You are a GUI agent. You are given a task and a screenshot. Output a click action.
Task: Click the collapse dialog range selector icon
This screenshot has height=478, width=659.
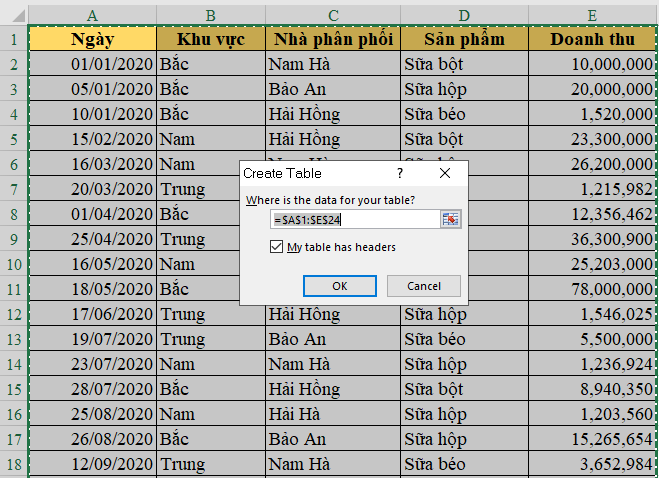tap(450, 219)
